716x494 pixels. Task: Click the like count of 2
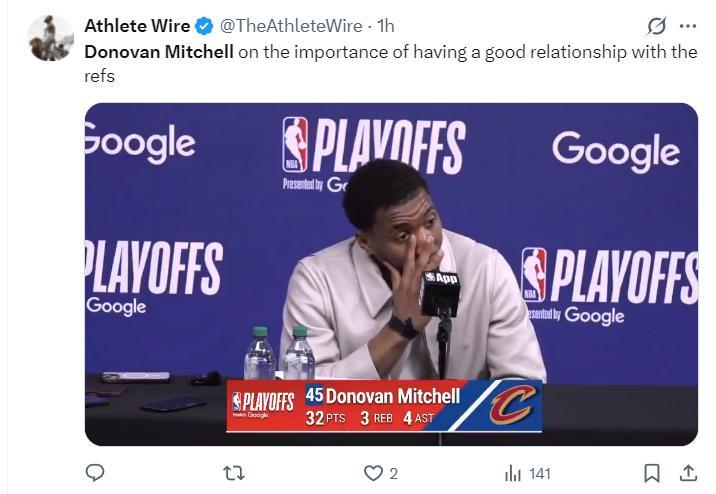tap(393, 473)
